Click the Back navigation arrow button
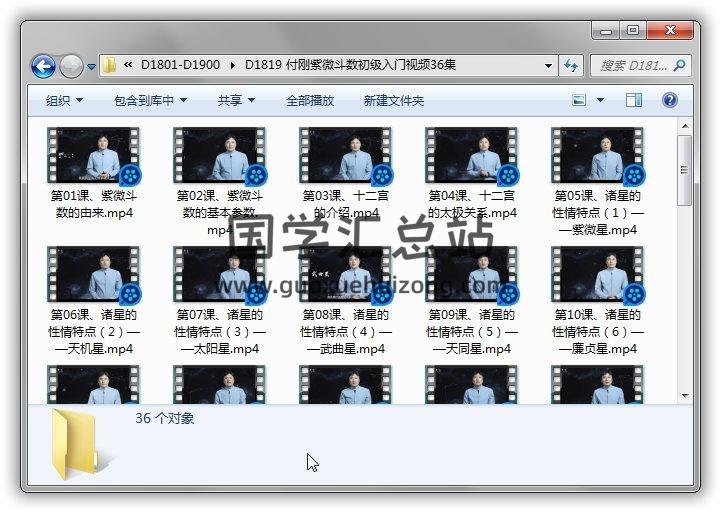 click(43, 66)
